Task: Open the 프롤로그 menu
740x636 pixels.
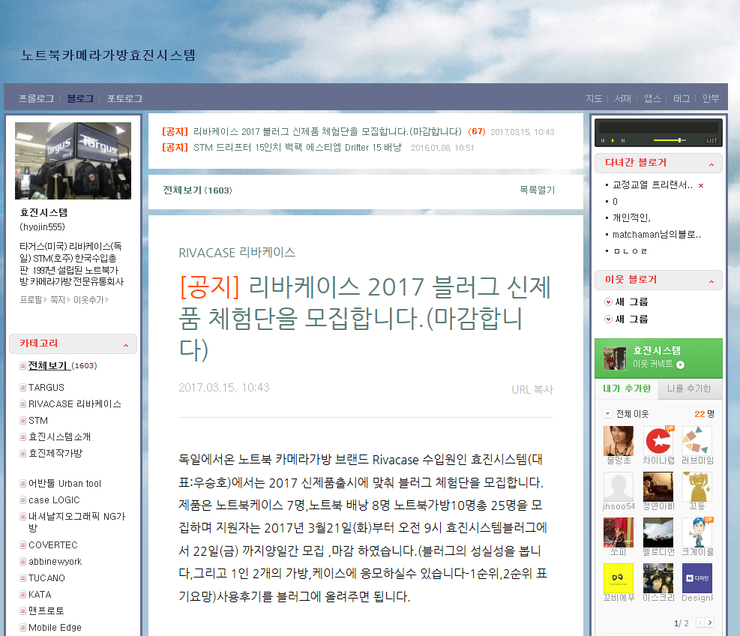Action: pos(36,98)
